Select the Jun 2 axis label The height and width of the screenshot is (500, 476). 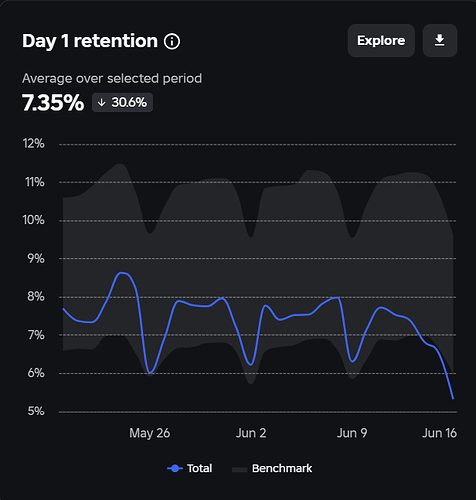(251, 433)
